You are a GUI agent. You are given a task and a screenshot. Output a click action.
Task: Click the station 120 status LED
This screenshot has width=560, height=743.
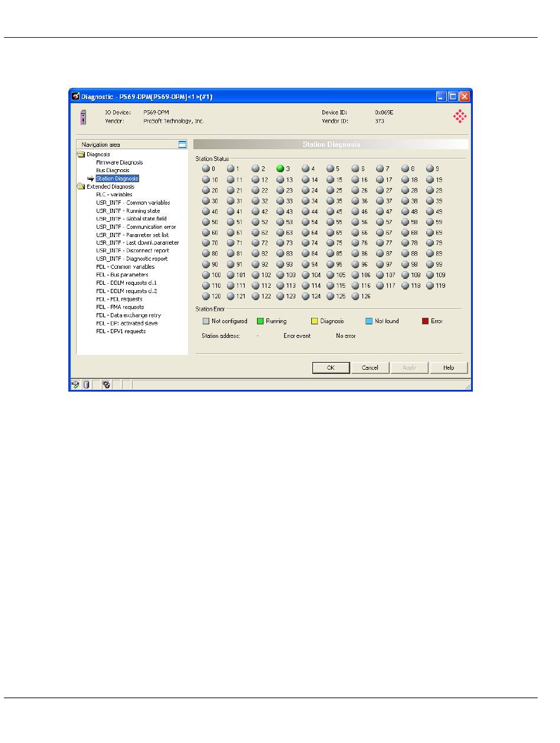tap(206, 297)
